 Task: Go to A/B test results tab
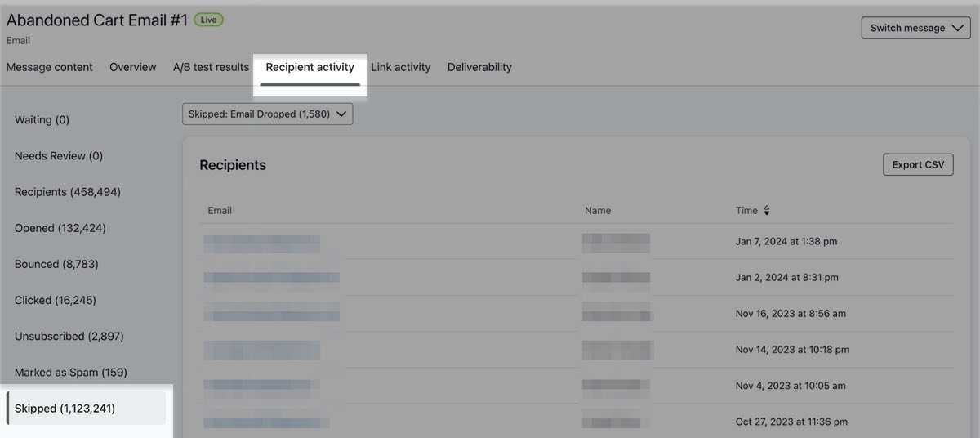(x=211, y=67)
